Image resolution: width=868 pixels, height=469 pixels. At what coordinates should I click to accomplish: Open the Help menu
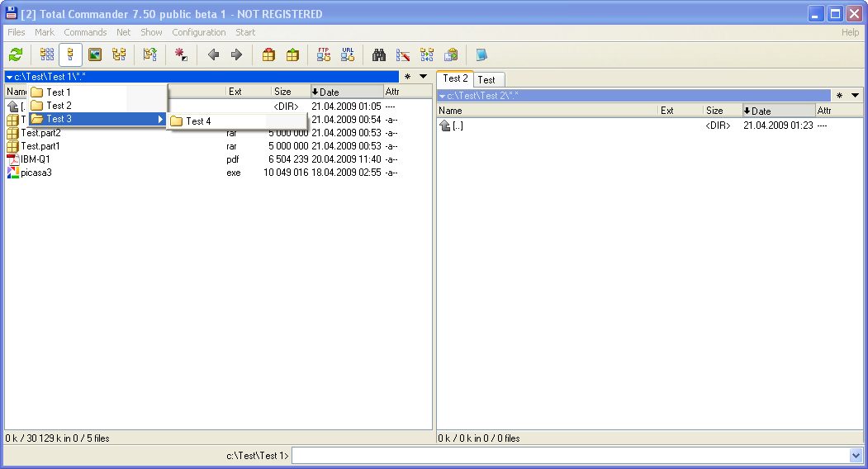point(851,32)
